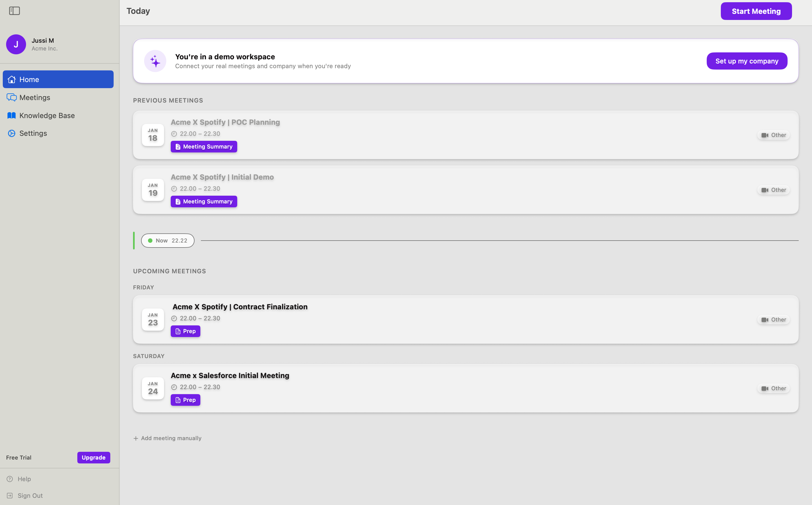Click Other video tag on Salesforce meeting
The image size is (812, 505).
tap(773, 388)
